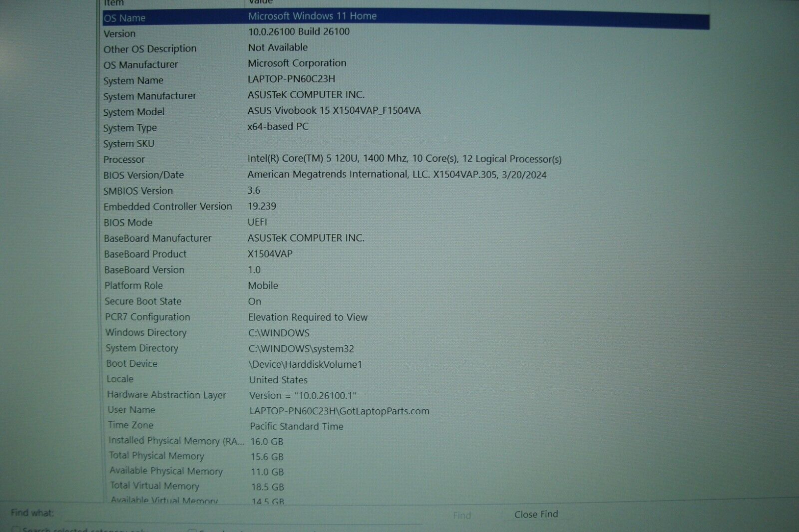Viewport: 799px width, 532px height.
Task: Select the 'BaseBoard Version' row
Action: coord(144,270)
